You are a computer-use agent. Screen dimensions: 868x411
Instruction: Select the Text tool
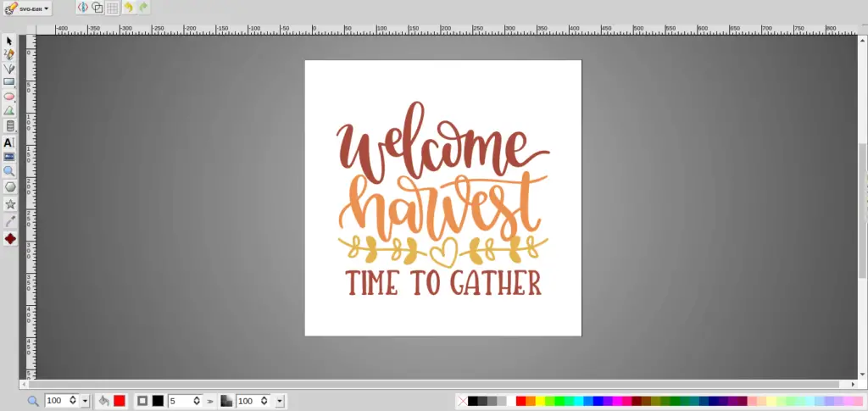point(9,142)
